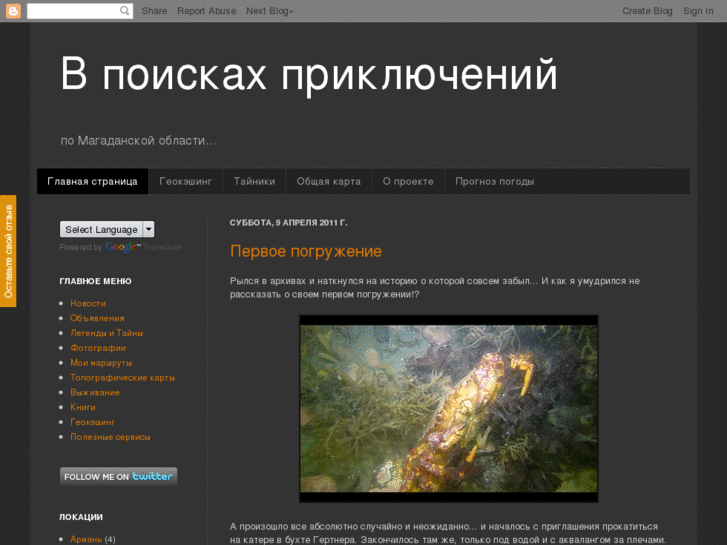Screen dimensions: 727x545
Task: Click the Share link in navbar
Action: coord(154,11)
